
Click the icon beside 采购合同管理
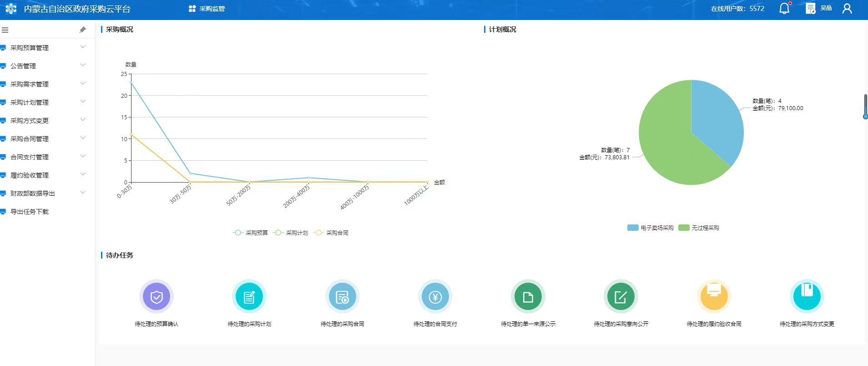point(3,139)
